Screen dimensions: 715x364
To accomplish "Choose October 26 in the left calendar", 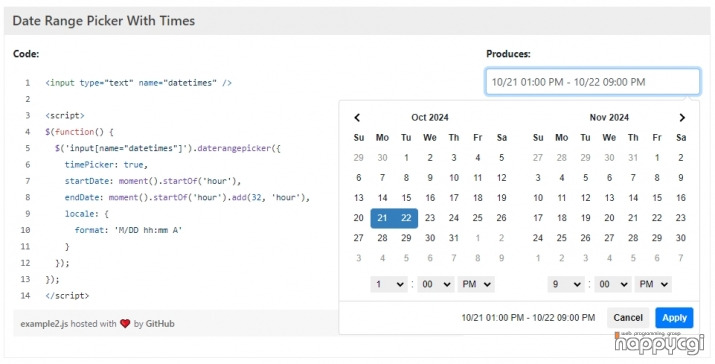I will [x=501, y=218].
